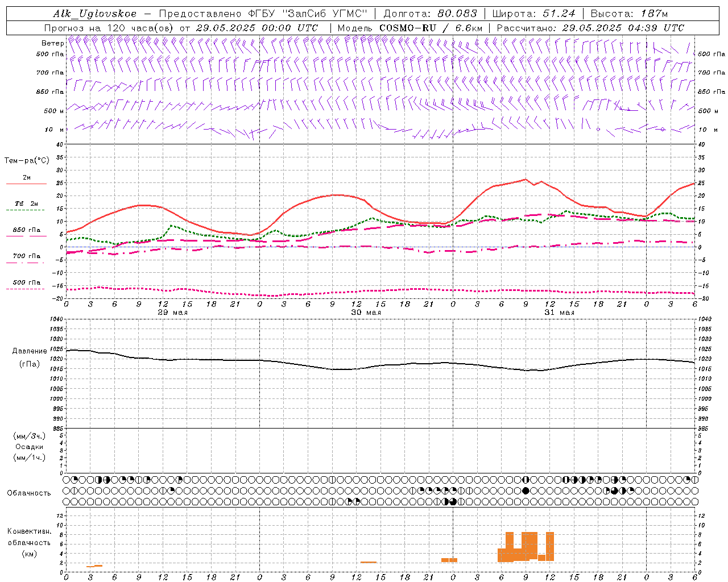The image size is (728, 582).
Task: Click the "Td 2м" dew point legend entry
Action: [26, 203]
